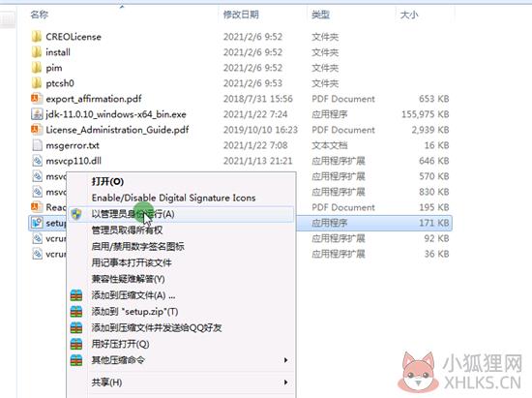
Task: Sort by 大小 column header
Action: (409, 15)
